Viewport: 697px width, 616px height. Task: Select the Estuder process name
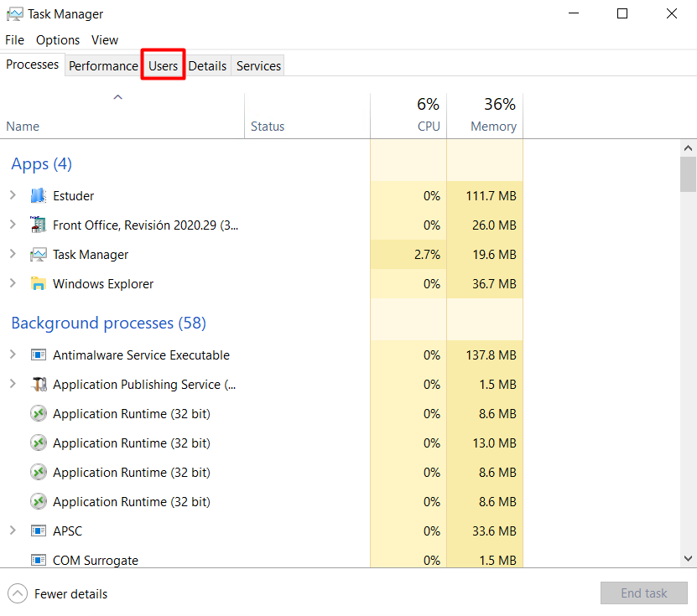[73, 196]
